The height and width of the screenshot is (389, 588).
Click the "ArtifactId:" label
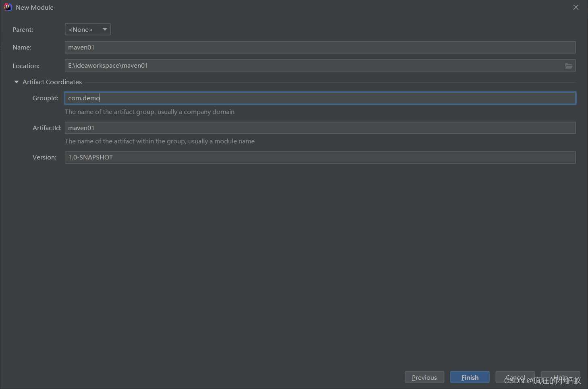(47, 128)
